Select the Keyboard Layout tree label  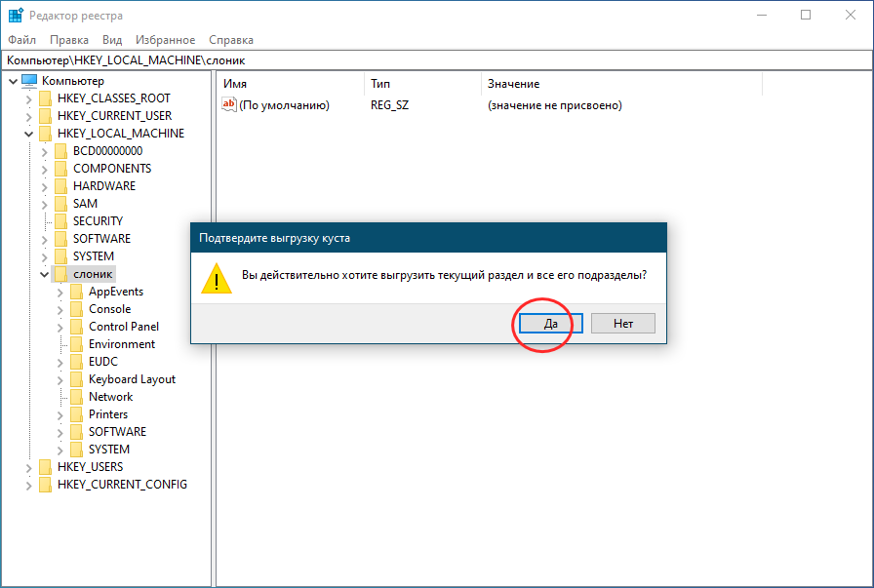coord(132,379)
